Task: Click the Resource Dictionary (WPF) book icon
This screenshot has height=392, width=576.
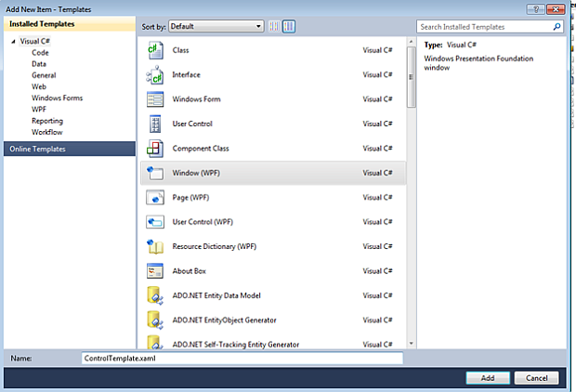Action: click(x=155, y=246)
